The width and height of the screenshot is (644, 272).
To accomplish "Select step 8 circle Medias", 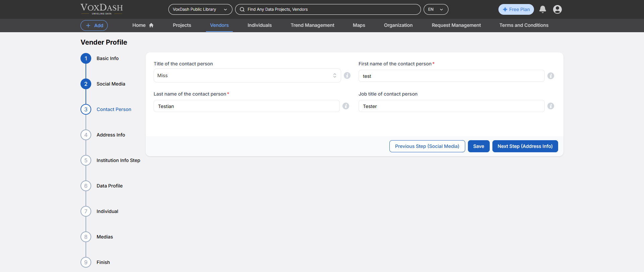I will (86, 237).
